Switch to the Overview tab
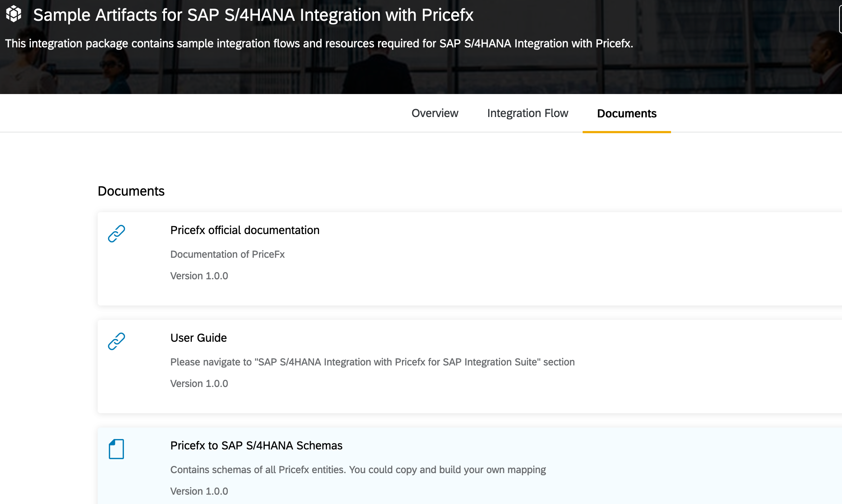The image size is (842, 504). (x=435, y=113)
